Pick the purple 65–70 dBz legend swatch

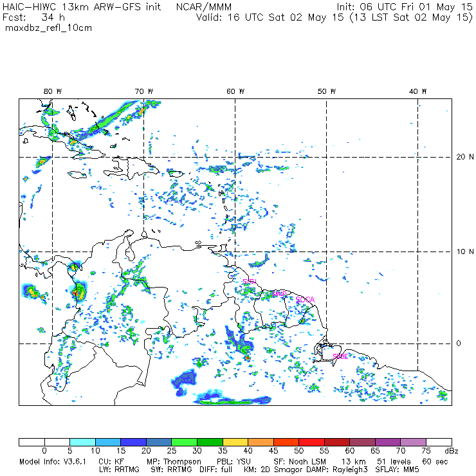click(388, 442)
